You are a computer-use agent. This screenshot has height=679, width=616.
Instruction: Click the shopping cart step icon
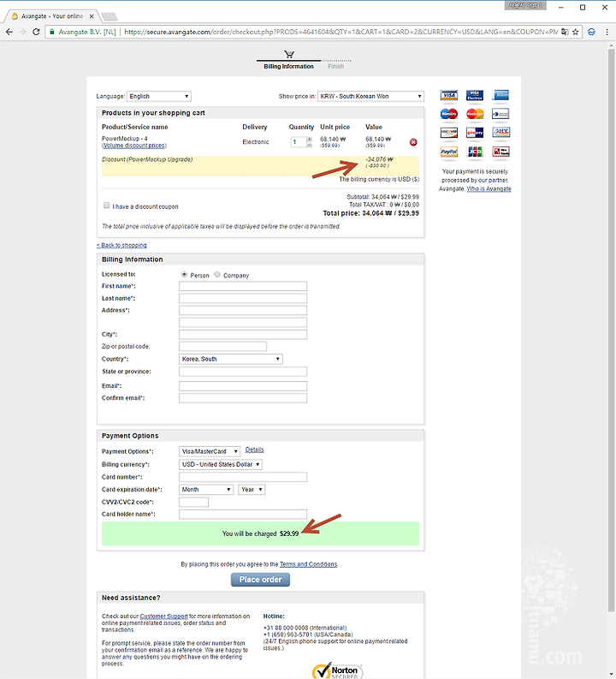(289, 54)
